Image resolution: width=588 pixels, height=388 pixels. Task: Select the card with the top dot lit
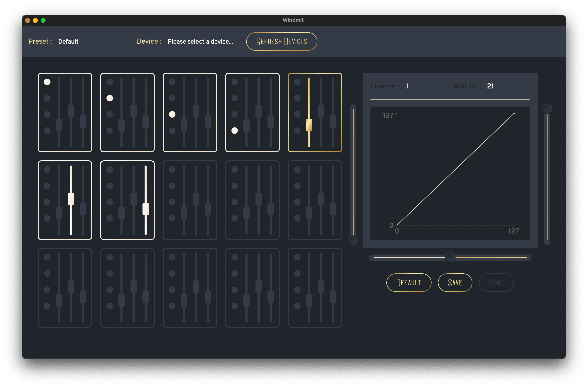tap(65, 112)
